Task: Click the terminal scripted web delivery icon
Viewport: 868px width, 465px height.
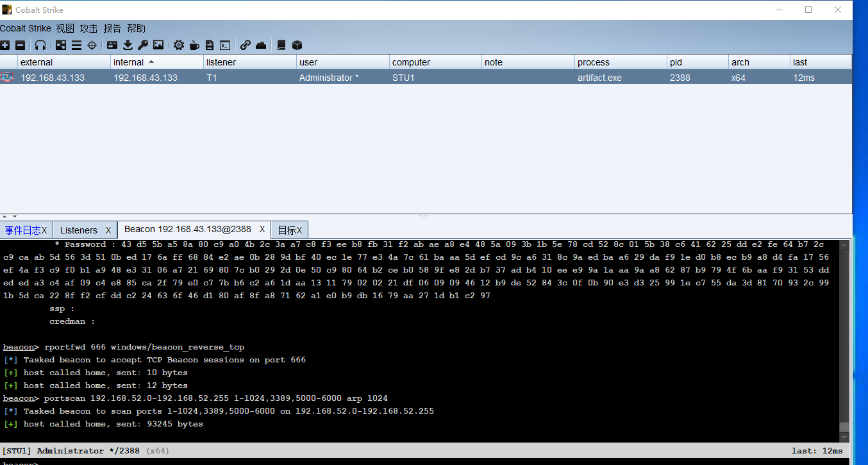Action: 225,45
